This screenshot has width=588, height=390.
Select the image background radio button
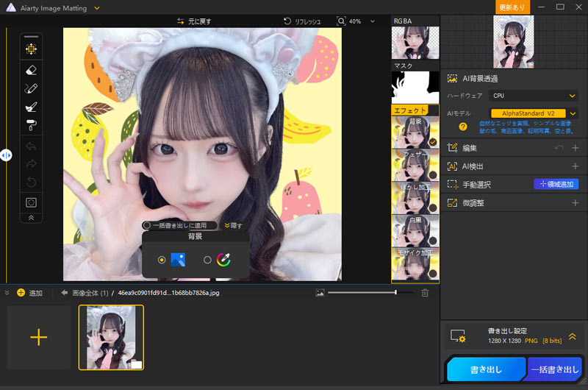[x=162, y=260]
